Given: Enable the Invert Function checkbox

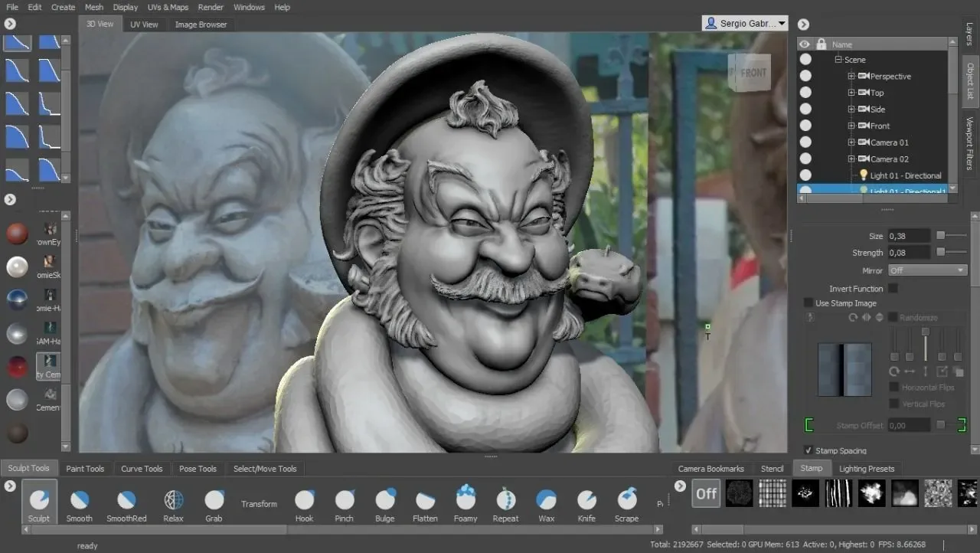Looking at the screenshot, I should pyautogui.click(x=893, y=288).
